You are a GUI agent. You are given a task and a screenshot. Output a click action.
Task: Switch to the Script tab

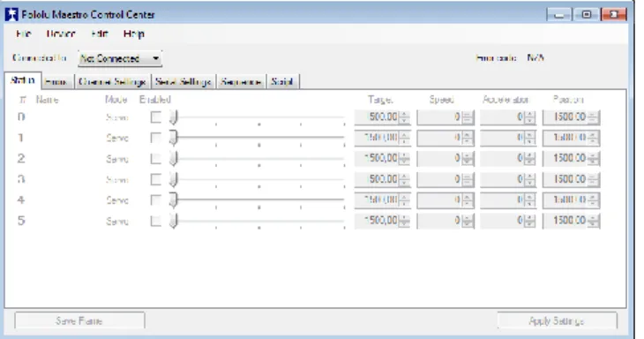(x=282, y=82)
